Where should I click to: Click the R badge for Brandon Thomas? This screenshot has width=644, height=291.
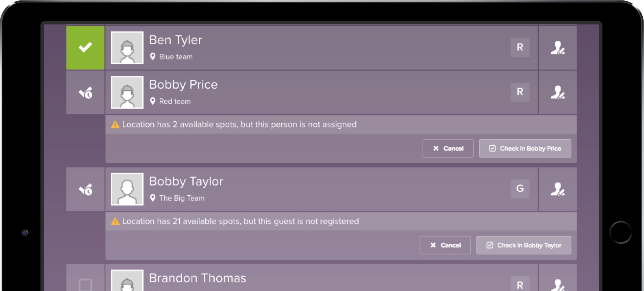[x=520, y=284]
